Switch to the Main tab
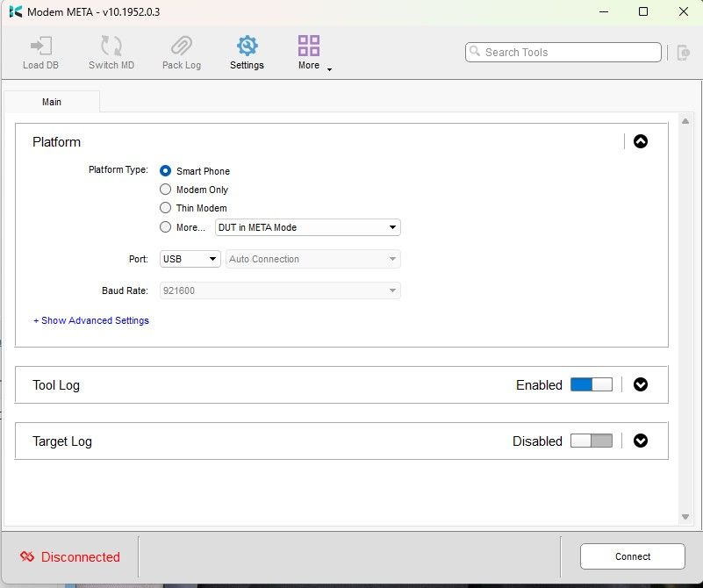703x588 pixels. 52,102
